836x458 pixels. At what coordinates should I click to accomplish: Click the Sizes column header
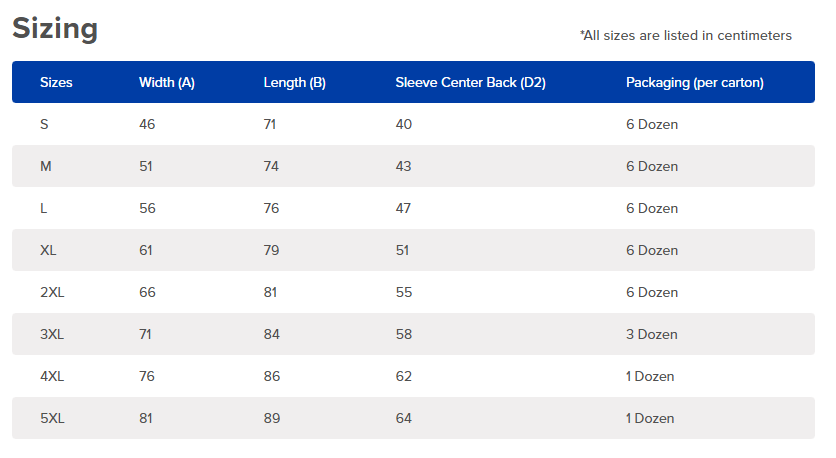[56, 83]
